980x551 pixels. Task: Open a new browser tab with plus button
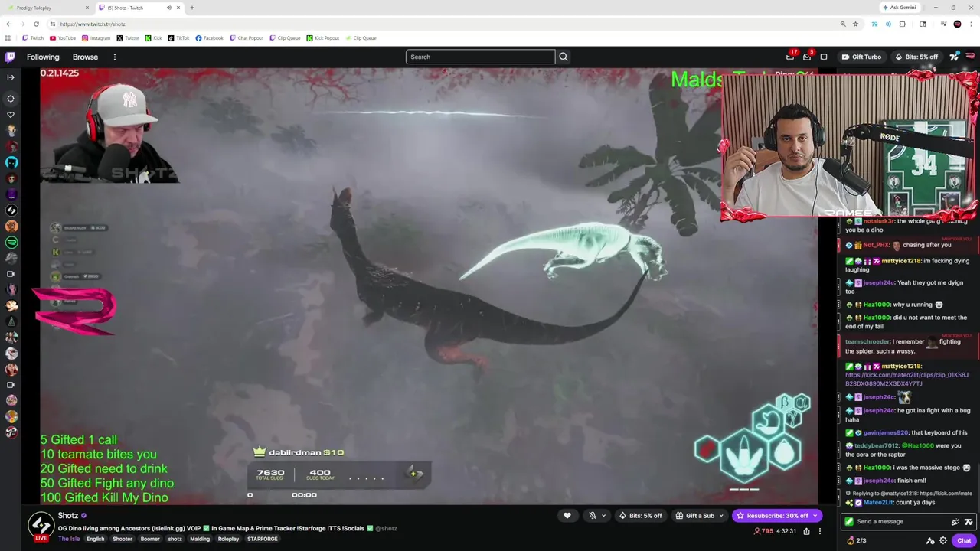pyautogui.click(x=191, y=8)
